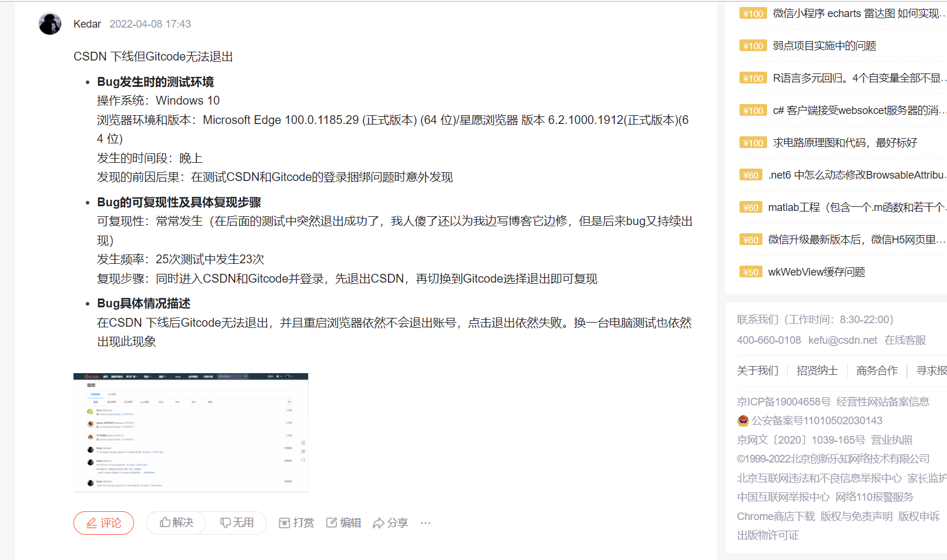Viewport: 947px width, 560px height.
Task: Click the police badge emblem beside 公安备案号
Action: coord(742,420)
